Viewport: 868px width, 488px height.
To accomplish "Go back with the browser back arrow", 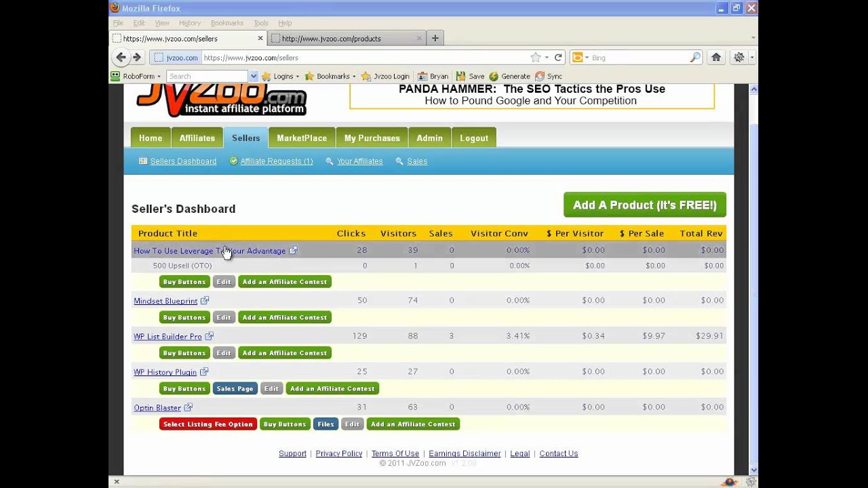I will (x=121, y=58).
